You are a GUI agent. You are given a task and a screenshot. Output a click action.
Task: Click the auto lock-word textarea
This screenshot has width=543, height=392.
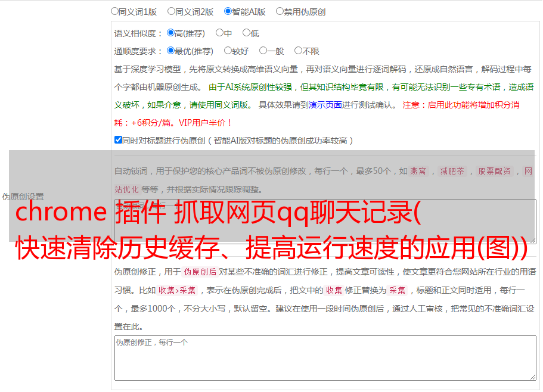coord(325,222)
